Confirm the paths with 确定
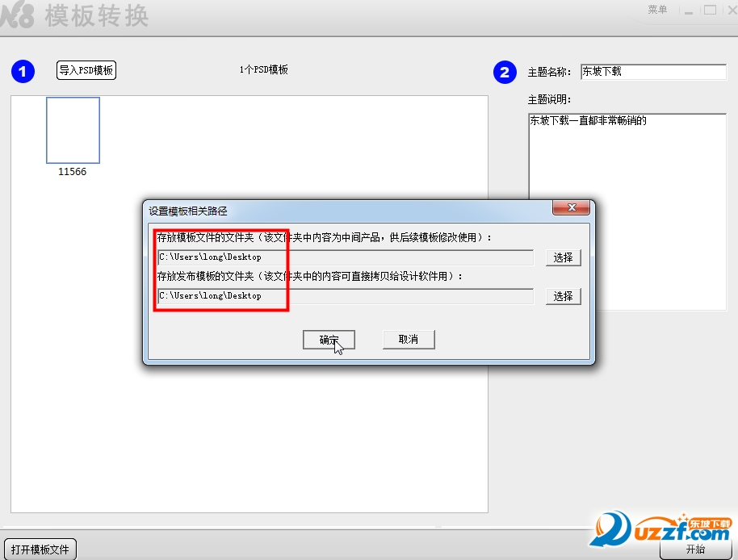This screenshot has height=560, width=738. pyautogui.click(x=329, y=340)
